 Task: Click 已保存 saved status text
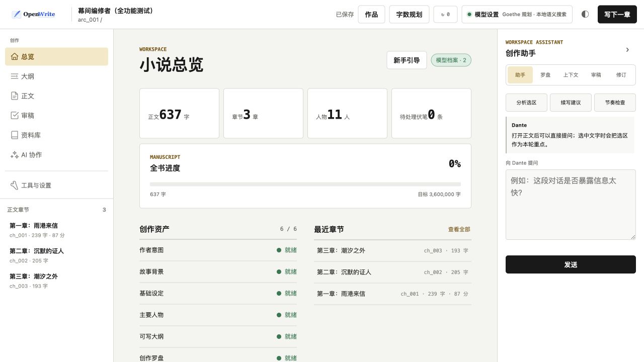tap(345, 15)
